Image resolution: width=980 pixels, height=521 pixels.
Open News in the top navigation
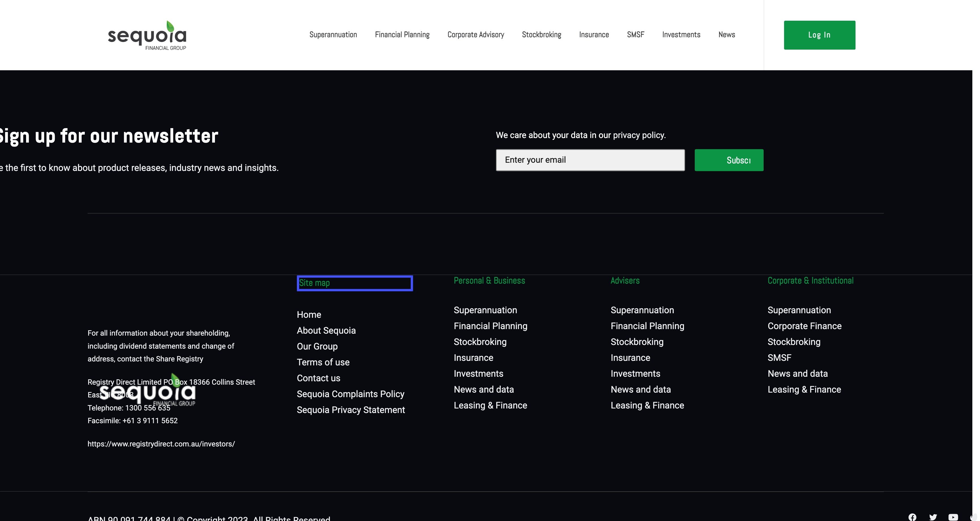click(x=726, y=35)
